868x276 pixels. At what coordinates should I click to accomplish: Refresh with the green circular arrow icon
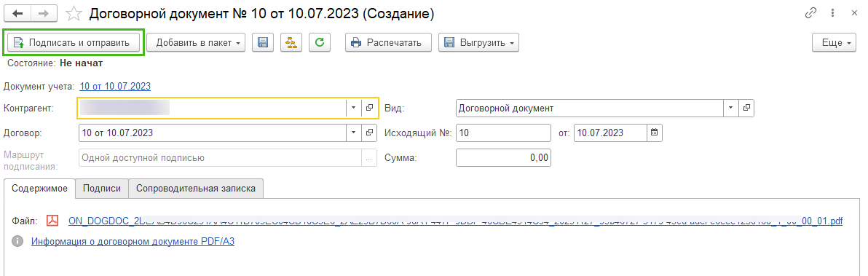click(320, 42)
